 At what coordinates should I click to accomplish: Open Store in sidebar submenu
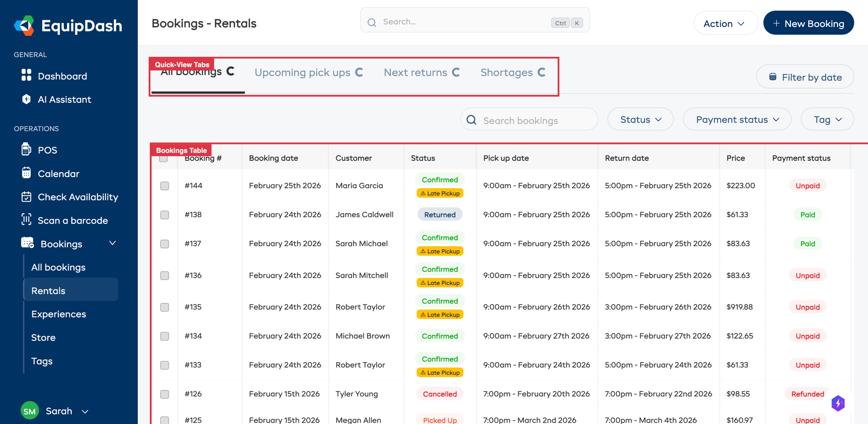[x=70, y=338]
